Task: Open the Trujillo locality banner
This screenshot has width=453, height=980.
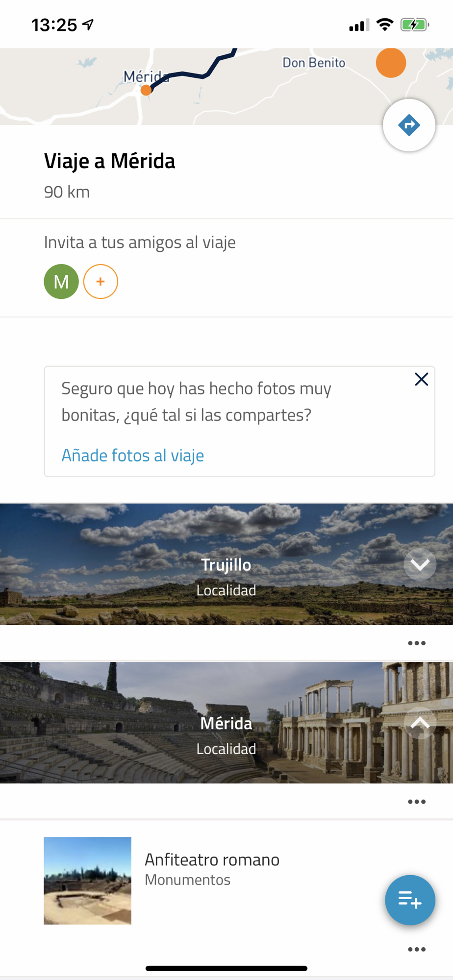Action: point(226,564)
